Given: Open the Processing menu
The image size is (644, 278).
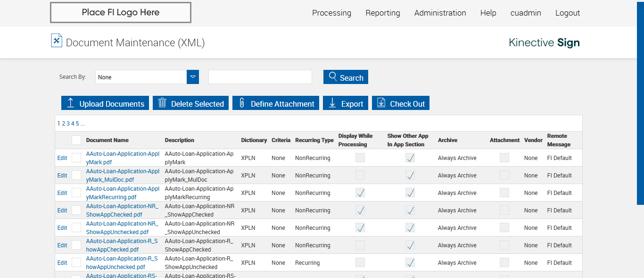Looking at the screenshot, I should coord(331,13).
